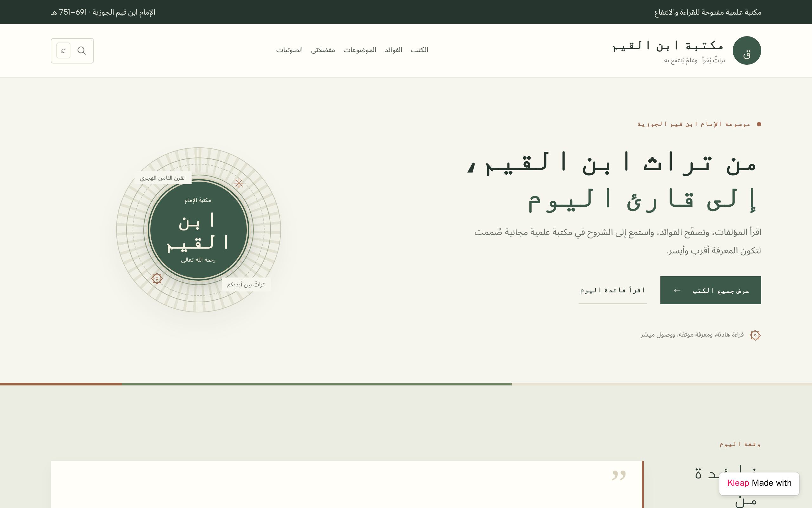Image resolution: width=812 pixels, height=508 pixels.
Task: Open the مفضلاتي menu item
Action: click(x=323, y=50)
